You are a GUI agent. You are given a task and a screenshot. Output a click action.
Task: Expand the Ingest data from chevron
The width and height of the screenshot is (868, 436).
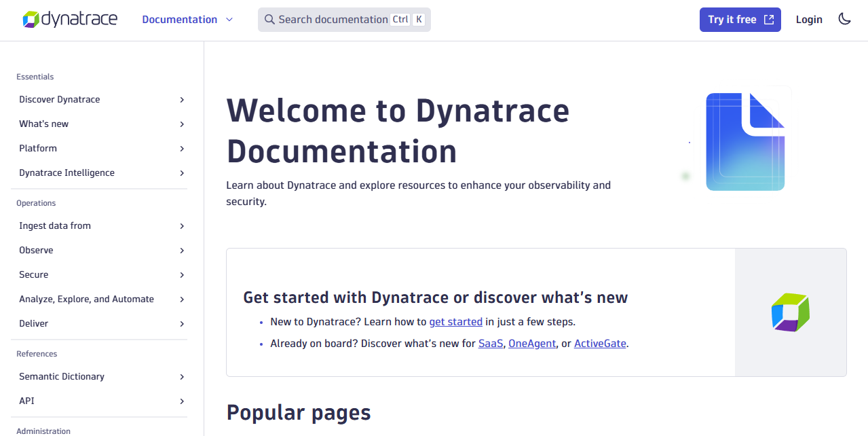tap(182, 226)
